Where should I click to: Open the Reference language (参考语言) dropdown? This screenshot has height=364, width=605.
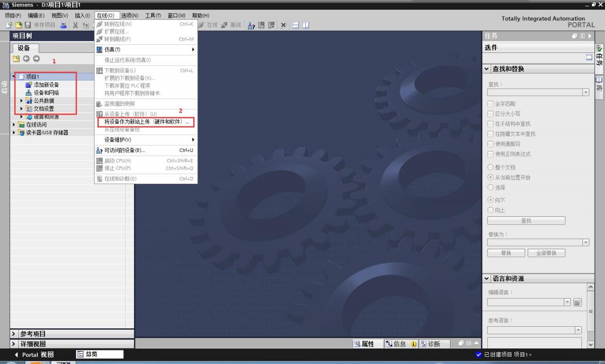pos(578,330)
